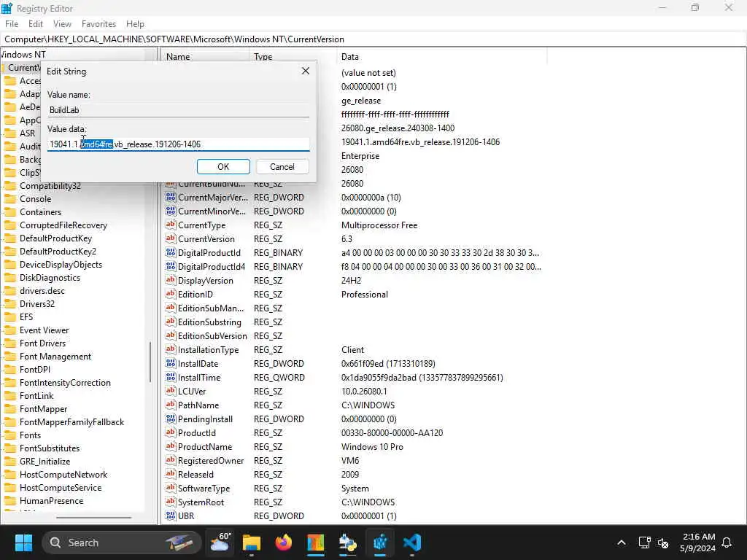The height and width of the screenshot is (560, 747).
Task: Select the CurrentMajorVersionNumber DWORD icon
Action: click(171, 197)
